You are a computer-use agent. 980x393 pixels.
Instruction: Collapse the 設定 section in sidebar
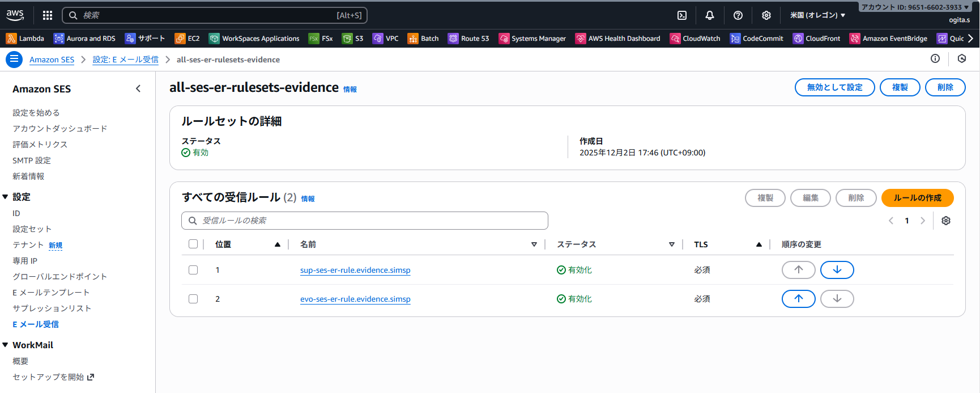(x=6, y=197)
